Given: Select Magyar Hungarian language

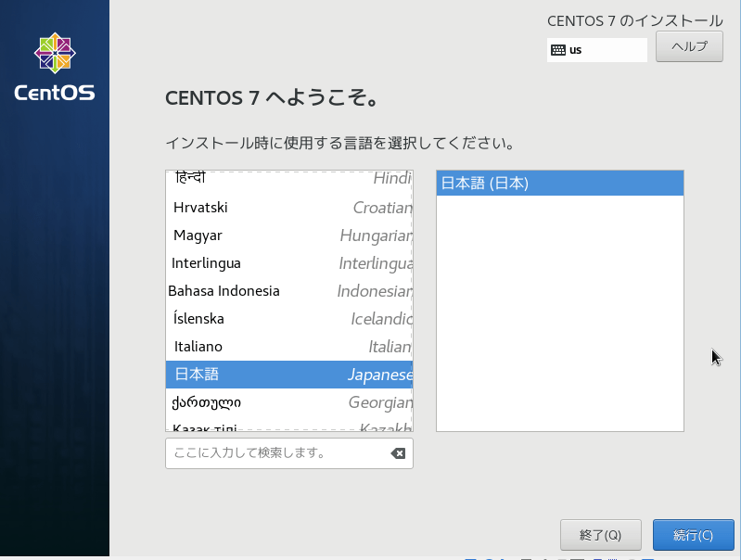Looking at the screenshot, I should [x=289, y=235].
